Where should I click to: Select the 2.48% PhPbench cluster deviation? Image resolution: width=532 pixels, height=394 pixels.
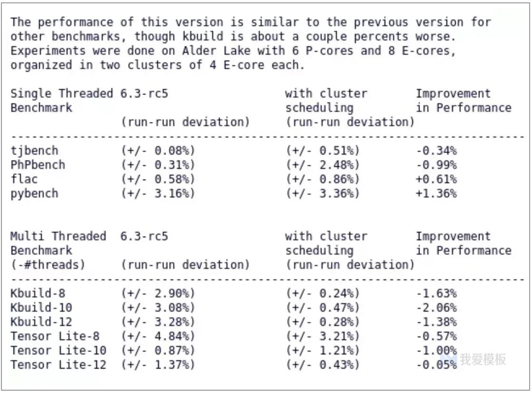coord(336,165)
